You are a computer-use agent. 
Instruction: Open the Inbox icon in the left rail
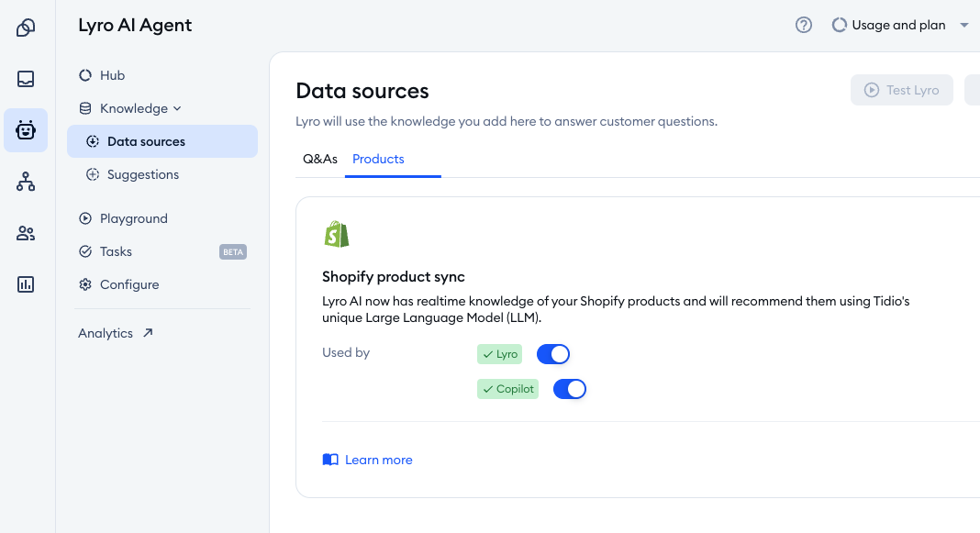tap(26, 79)
